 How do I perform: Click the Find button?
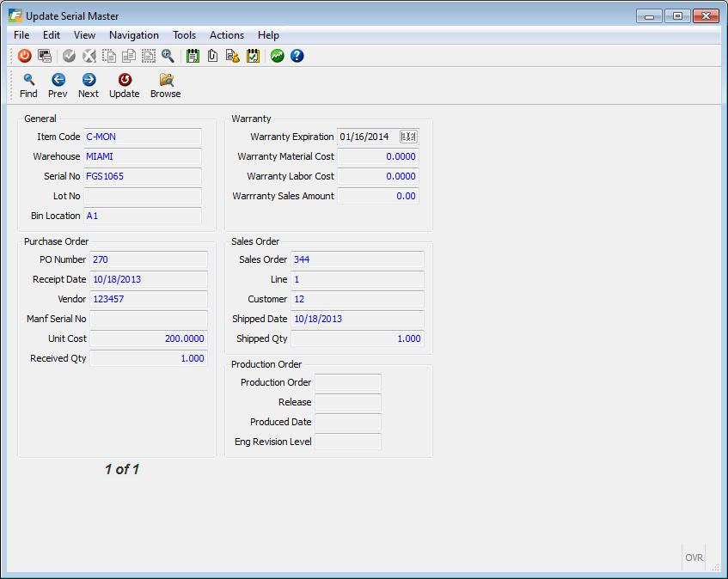click(28, 85)
